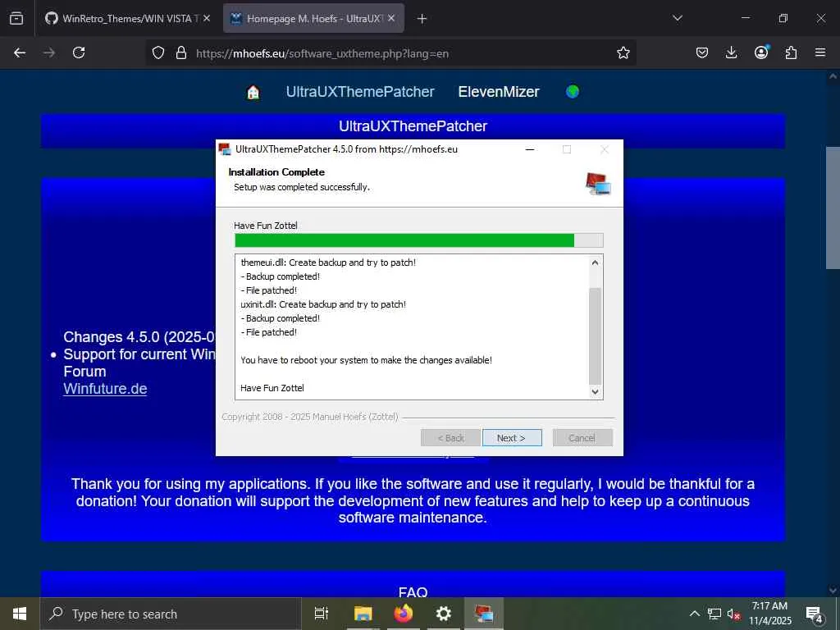Click the installer header computer icon
This screenshot has width=840, height=630.
pyautogui.click(x=598, y=183)
